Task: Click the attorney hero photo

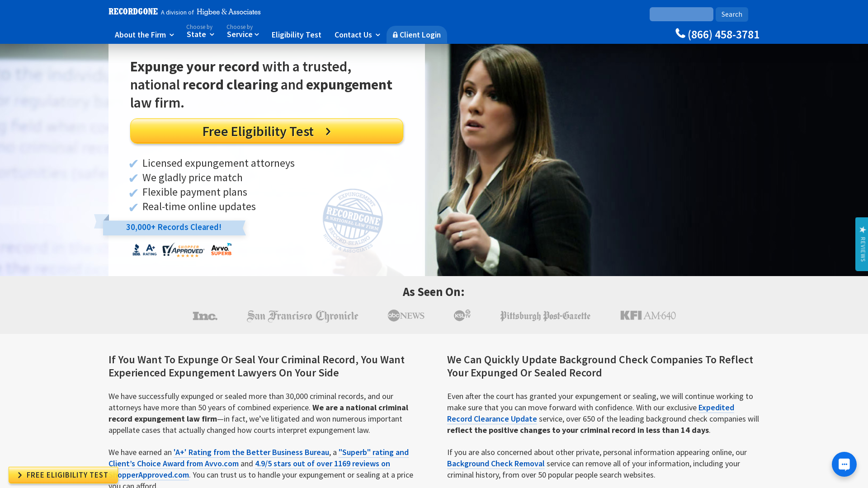Action: tap(646, 160)
